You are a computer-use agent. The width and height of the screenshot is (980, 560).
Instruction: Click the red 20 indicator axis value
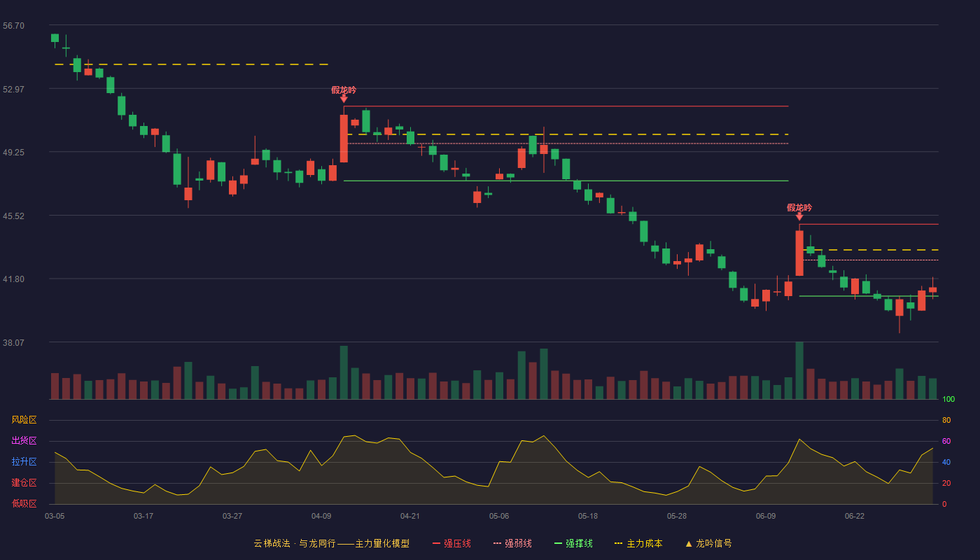coord(946,483)
